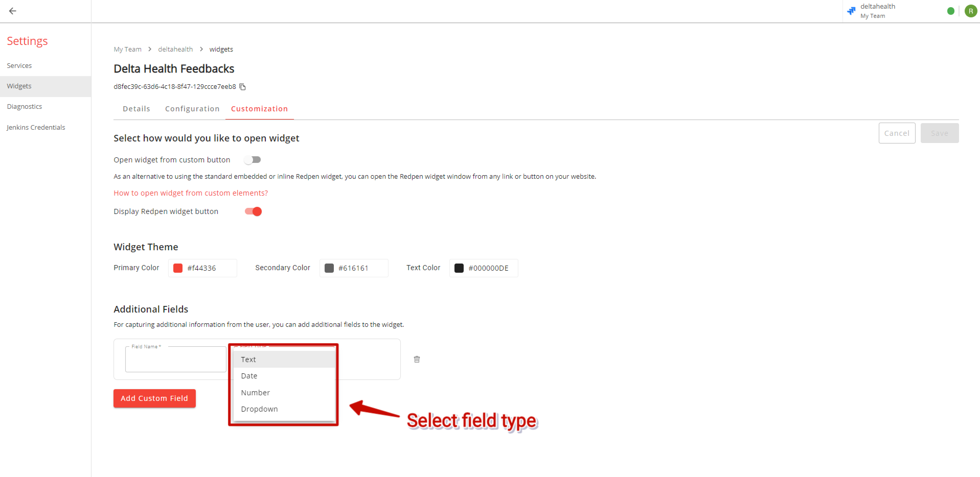Click the green status indicator dot

click(x=950, y=11)
